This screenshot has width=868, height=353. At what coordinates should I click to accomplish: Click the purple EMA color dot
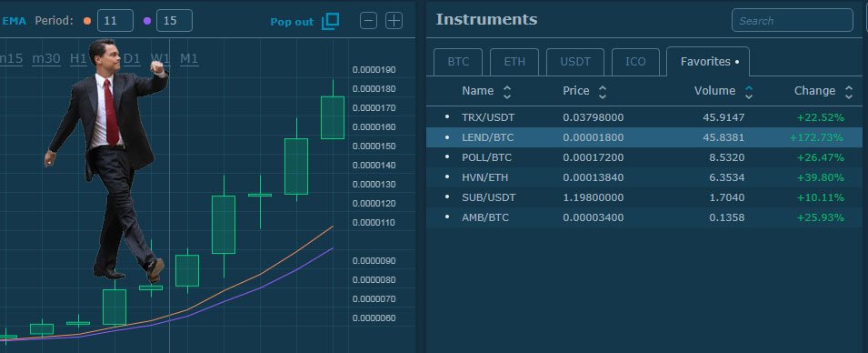click(146, 21)
